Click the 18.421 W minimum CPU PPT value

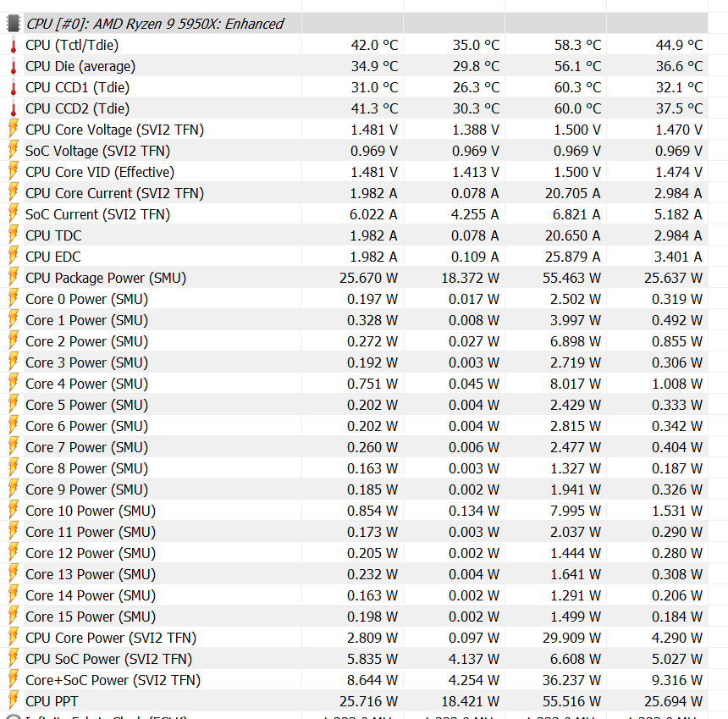click(470, 701)
